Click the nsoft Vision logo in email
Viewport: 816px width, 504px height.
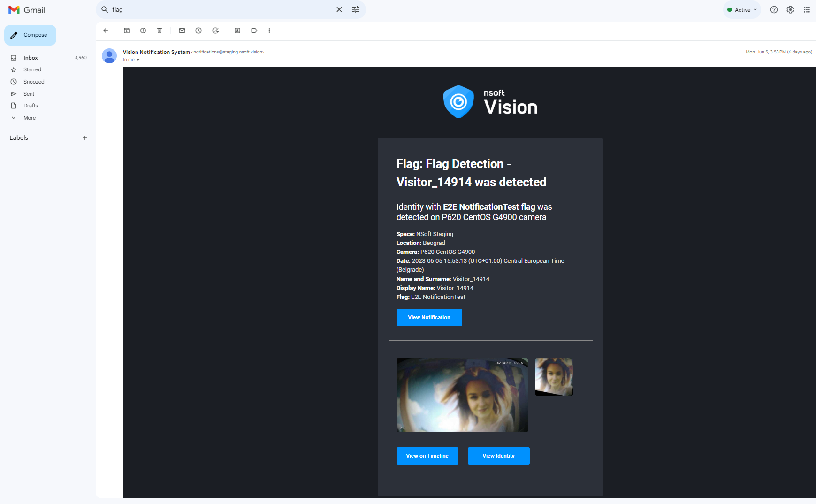pos(490,102)
